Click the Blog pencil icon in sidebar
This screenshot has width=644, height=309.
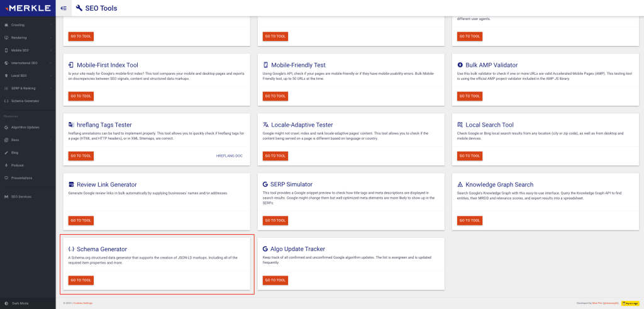pos(6,152)
